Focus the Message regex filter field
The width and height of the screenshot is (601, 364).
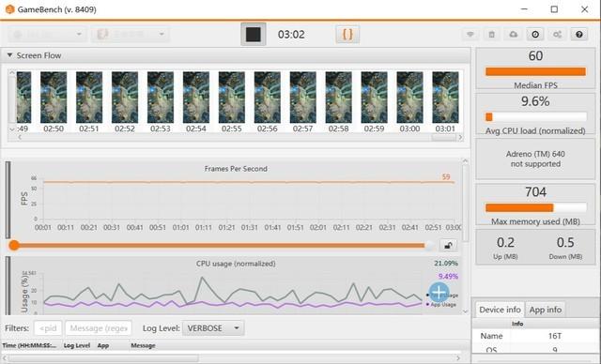(x=99, y=328)
